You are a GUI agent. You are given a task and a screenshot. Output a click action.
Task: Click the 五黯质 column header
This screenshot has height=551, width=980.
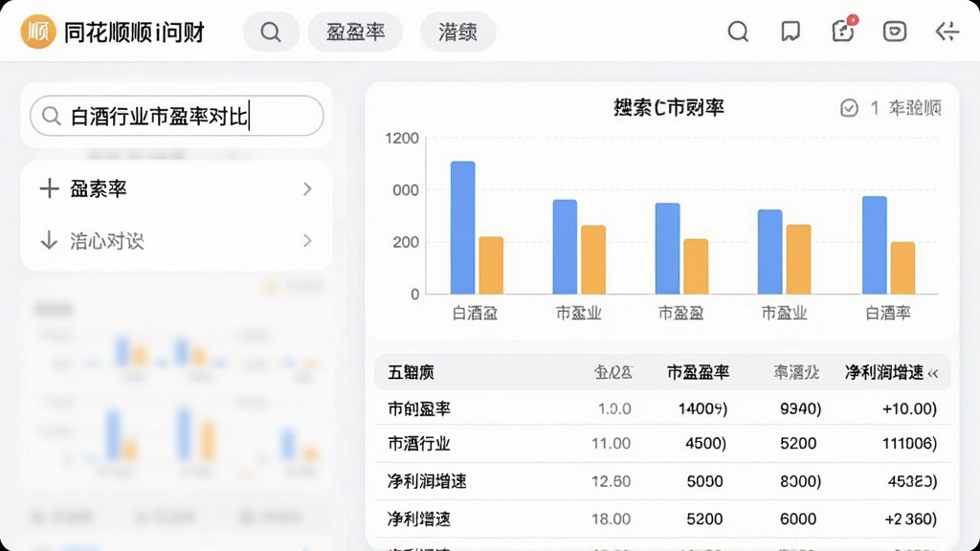tap(411, 372)
